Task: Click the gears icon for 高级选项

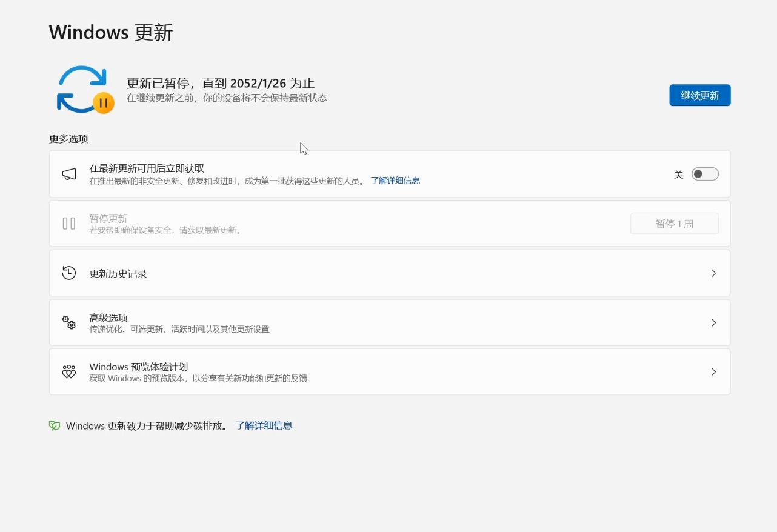Action: (69, 322)
